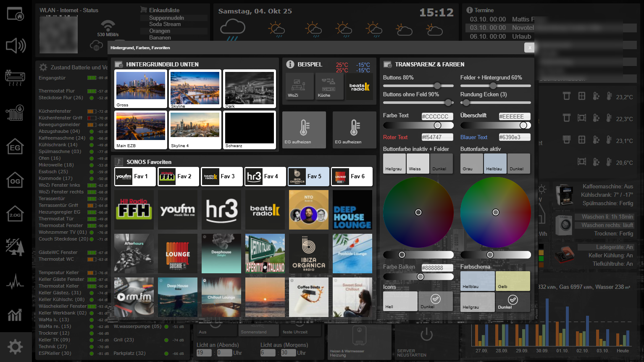
Task: Open the heating radiator sidebar icon
Action: pyautogui.click(x=15, y=112)
